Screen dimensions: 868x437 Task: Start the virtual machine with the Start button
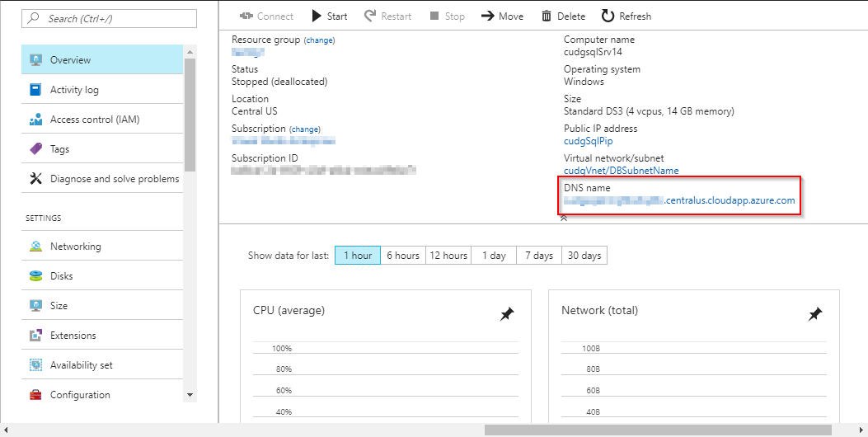[x=330, y=16]
